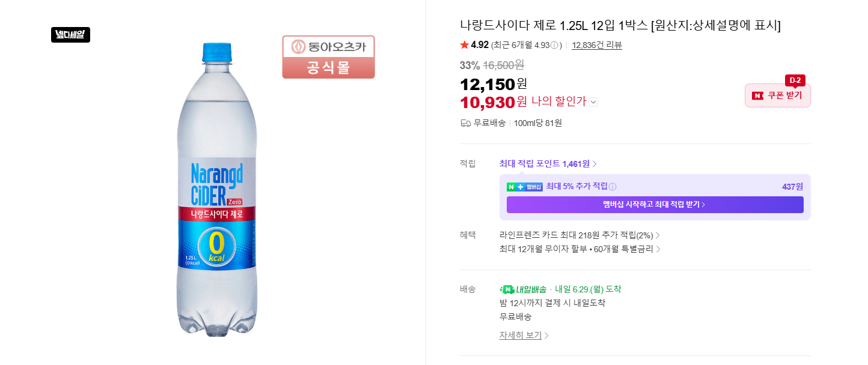Viewport: 868px width, 365px height.
Task: Open 자세히 보기 delivery details
Action: [x=524, y=335]
